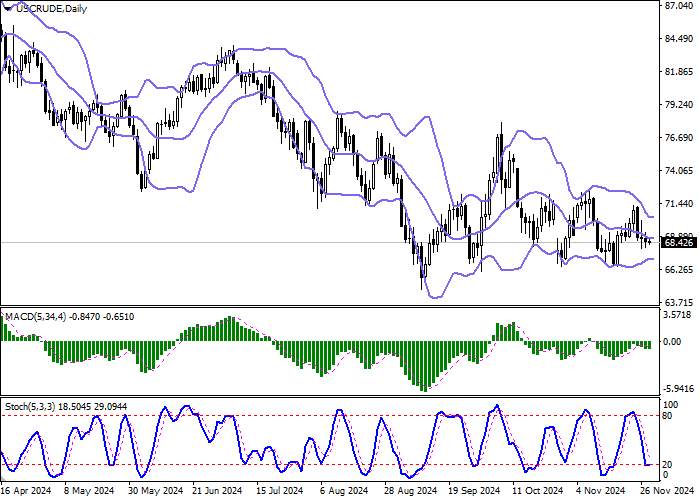The width and height of the screenshot is (700, 500).
Task: Click price scale value 87.040
Action: 679,6
